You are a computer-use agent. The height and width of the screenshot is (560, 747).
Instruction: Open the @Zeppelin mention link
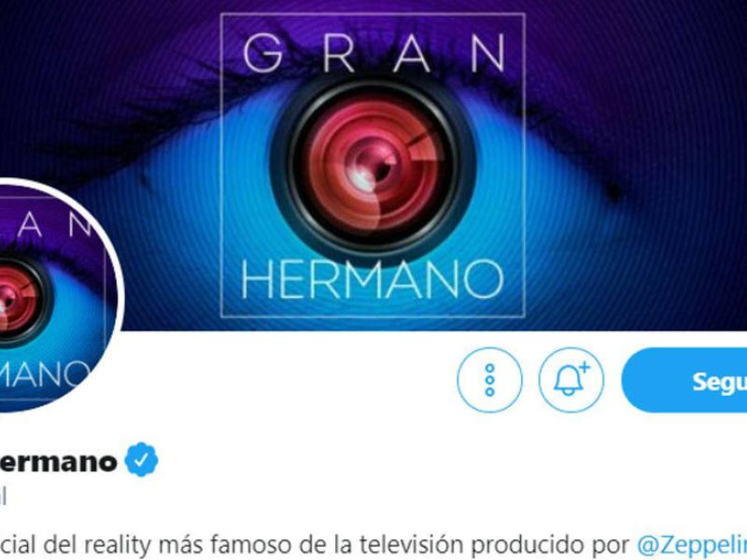pos(692,544)
